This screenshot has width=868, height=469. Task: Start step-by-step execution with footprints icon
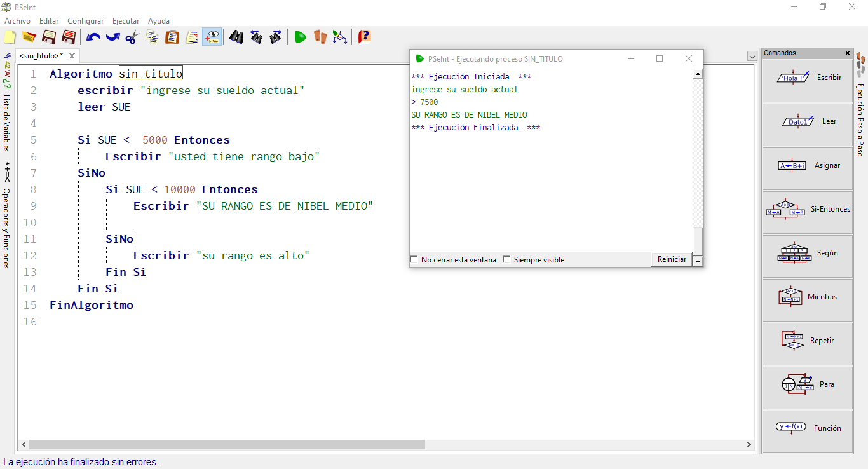tap(320, 37)
